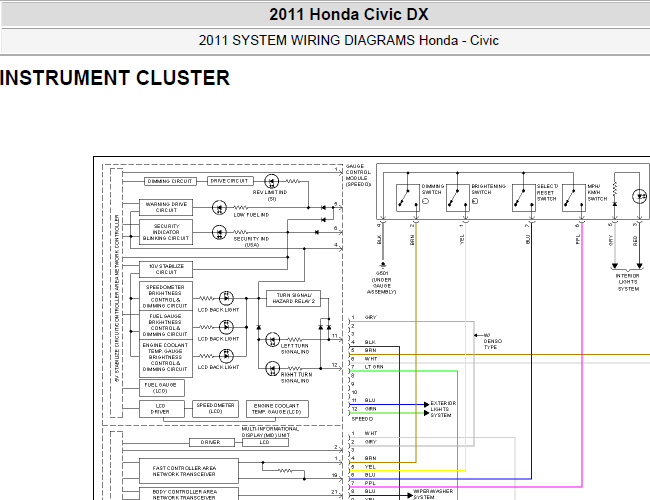The width and height of the screenshot is (650, 500).
Task: Select the "REV LIMIT IND (SI)" label
Action: (x=270, y=196)
